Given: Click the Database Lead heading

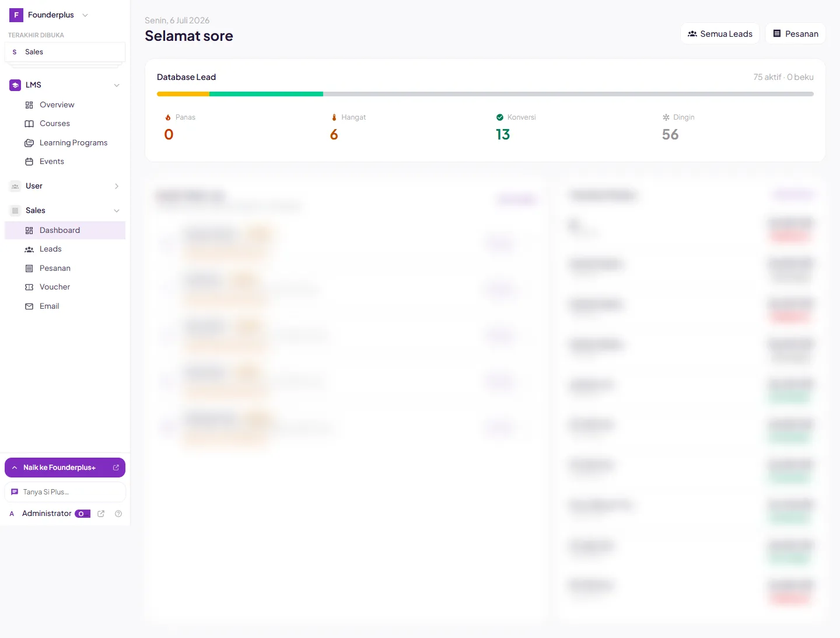Looking at the screenshot, I should 186,77.
